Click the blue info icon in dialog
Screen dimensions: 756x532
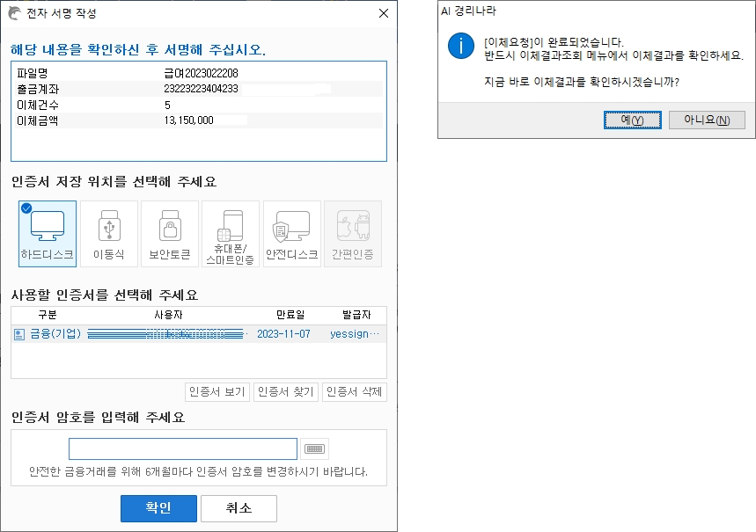click(460, 47)
